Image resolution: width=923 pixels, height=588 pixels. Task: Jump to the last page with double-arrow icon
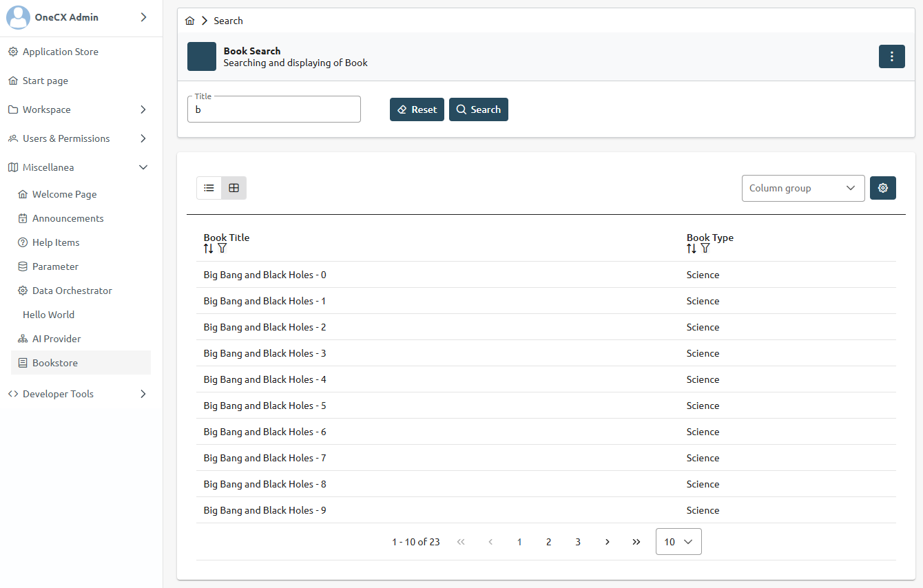[636, 542]
